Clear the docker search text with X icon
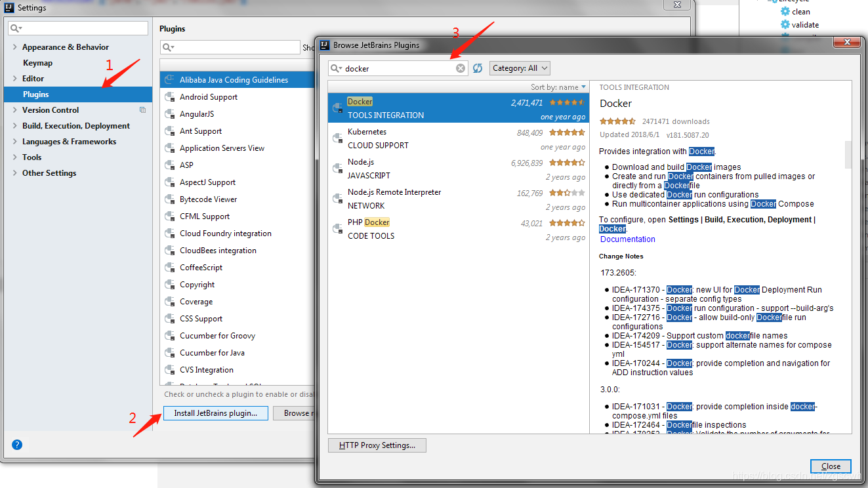The width and height of the screenshot is (868, 488). (461, 68)
